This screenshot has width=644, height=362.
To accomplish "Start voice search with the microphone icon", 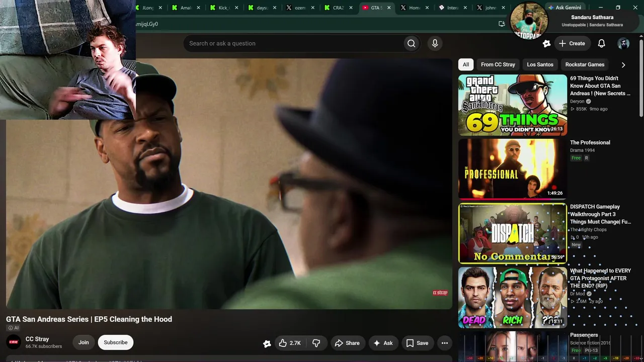I will [x=435, y=43].
